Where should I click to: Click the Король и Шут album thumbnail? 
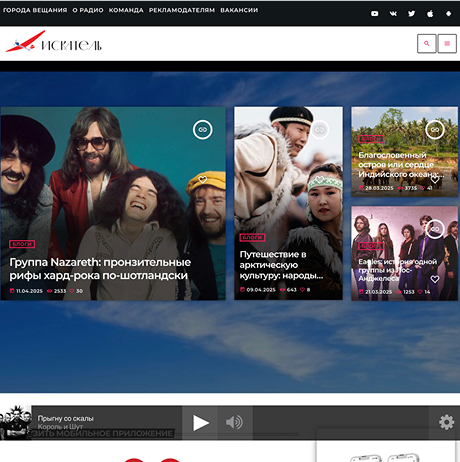[16, 423]
